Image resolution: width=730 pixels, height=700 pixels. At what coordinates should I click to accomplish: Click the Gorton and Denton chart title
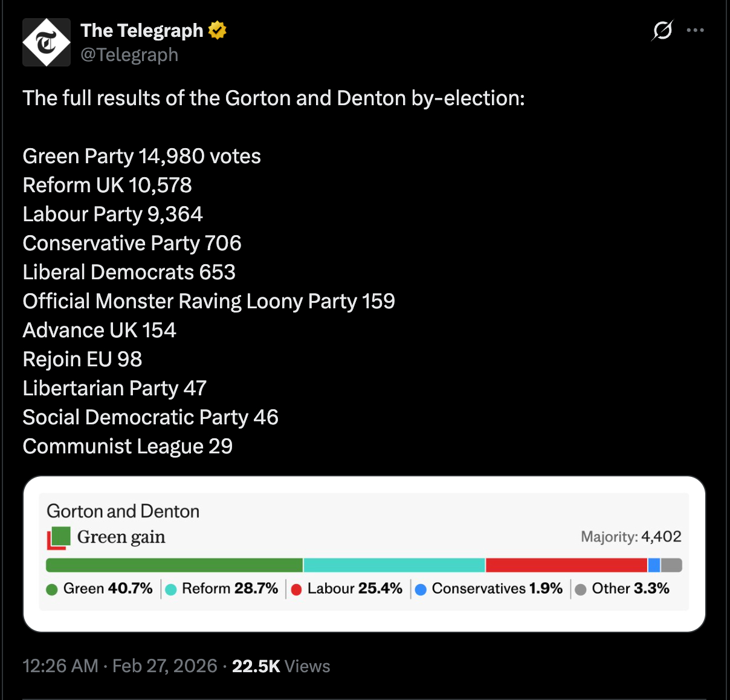click(x=123, y=511)
